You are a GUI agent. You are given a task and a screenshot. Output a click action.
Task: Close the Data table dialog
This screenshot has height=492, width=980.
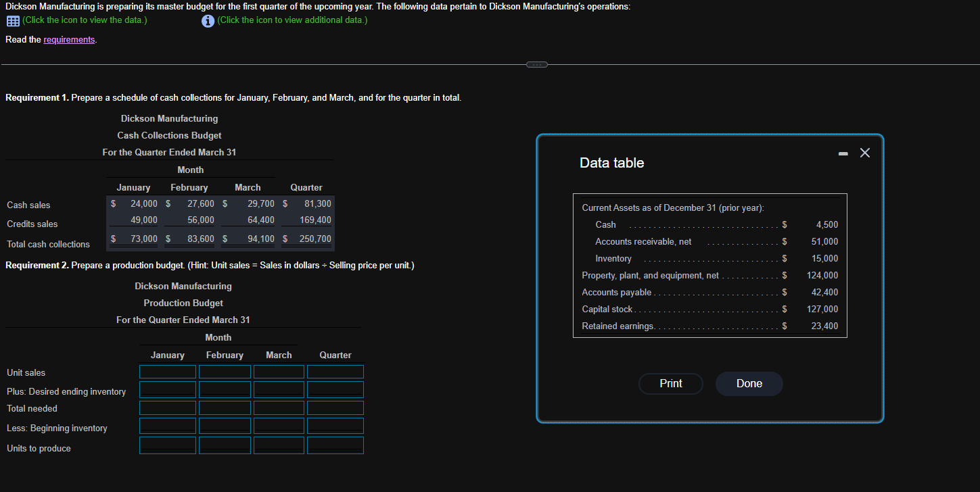click(865, 153)
